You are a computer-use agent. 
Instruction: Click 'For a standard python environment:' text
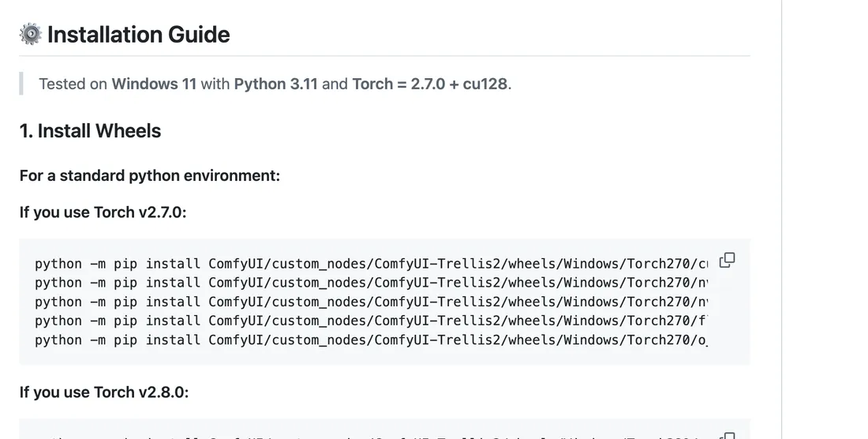(x=149, y=175)
